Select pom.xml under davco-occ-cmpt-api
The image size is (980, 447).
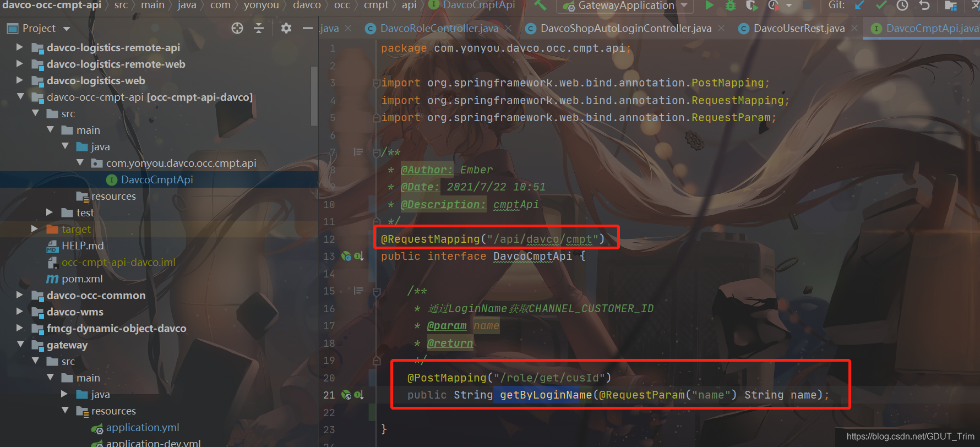(x=82, y=279)
